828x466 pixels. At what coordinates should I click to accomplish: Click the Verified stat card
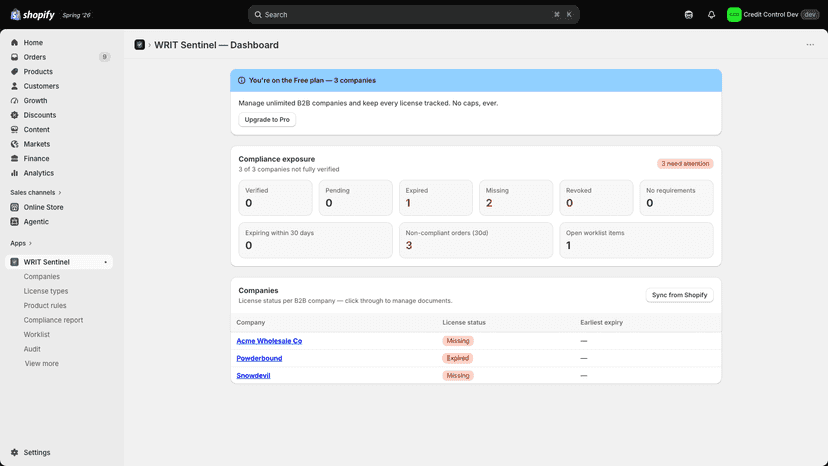tap(276, 198)
